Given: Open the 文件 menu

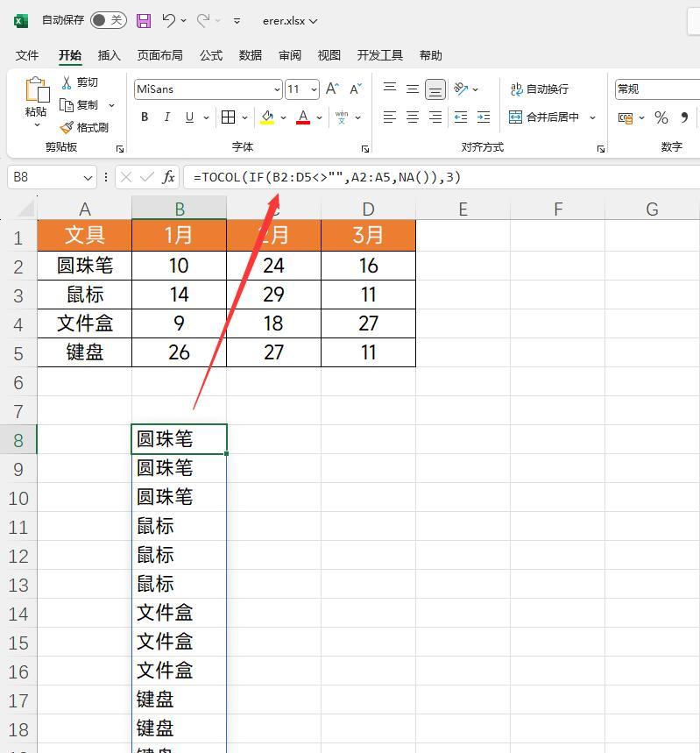Looking at the screenshot, I should tap(27, 55).
